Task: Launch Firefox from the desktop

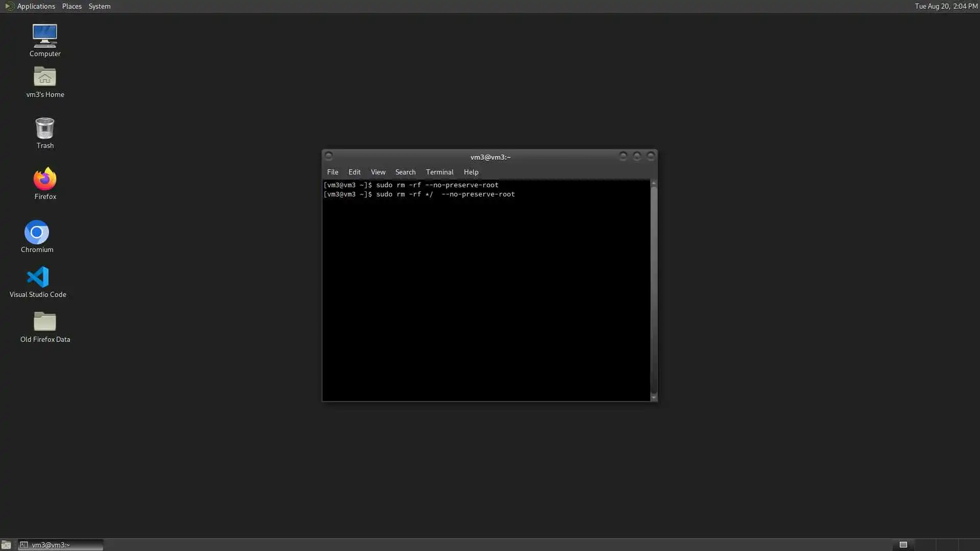Action: click(45, 179)
